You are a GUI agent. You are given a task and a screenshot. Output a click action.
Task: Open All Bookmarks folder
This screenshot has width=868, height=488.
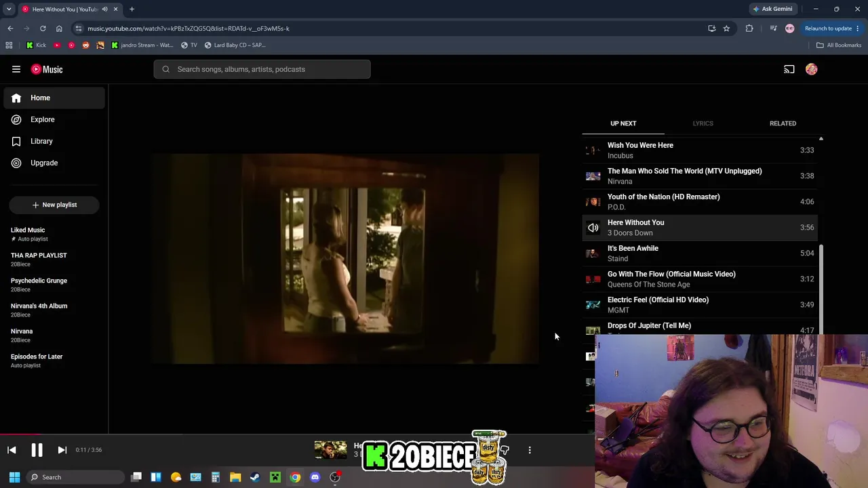[x=839, y=45]
